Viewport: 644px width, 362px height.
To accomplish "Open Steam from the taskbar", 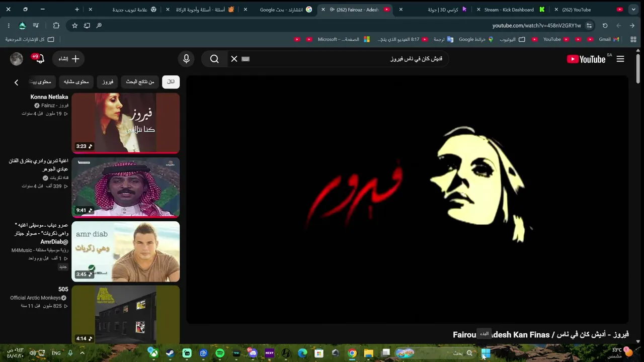I will coord(170,353).
